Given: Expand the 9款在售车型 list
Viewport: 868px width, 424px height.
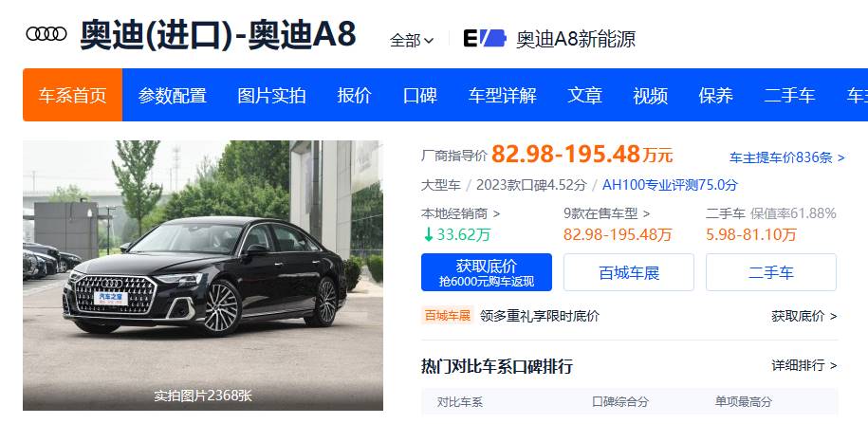Looking at the screenshot, I should [607, 213].
